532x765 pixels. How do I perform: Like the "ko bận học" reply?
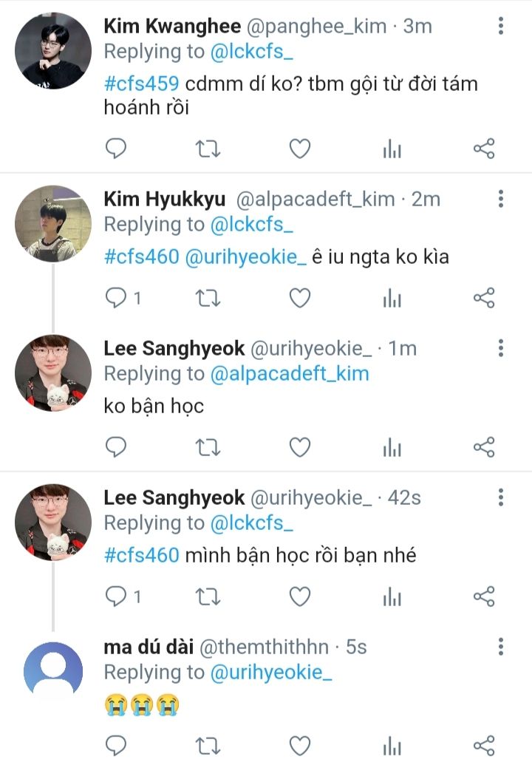click(x=299, y=447)
